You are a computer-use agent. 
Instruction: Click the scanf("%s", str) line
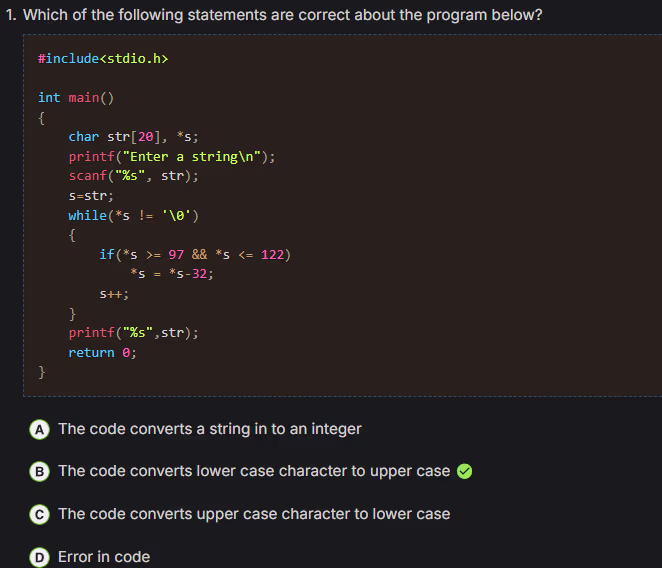point(134,176)
